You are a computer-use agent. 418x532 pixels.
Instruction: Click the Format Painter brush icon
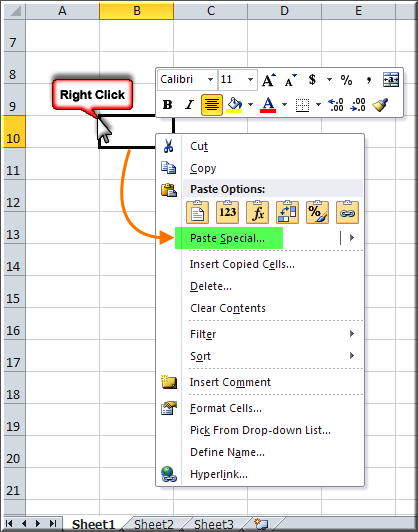(380, 105)
